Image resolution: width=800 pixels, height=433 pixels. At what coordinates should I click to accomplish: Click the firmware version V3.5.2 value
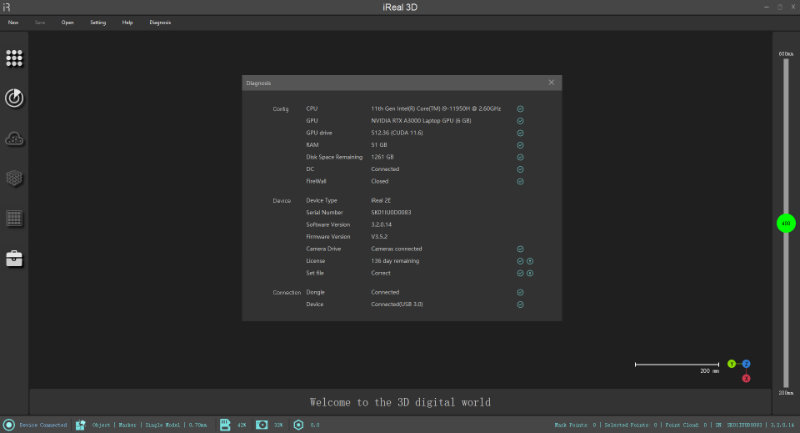pos(379,237)
